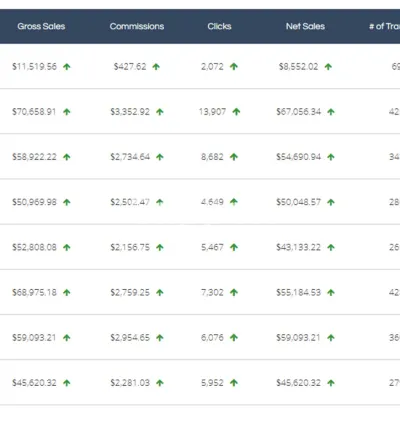Click the up arrow beside 6,076 clicks
This screenshot has width=400, height=424.
tap(234, 337)
